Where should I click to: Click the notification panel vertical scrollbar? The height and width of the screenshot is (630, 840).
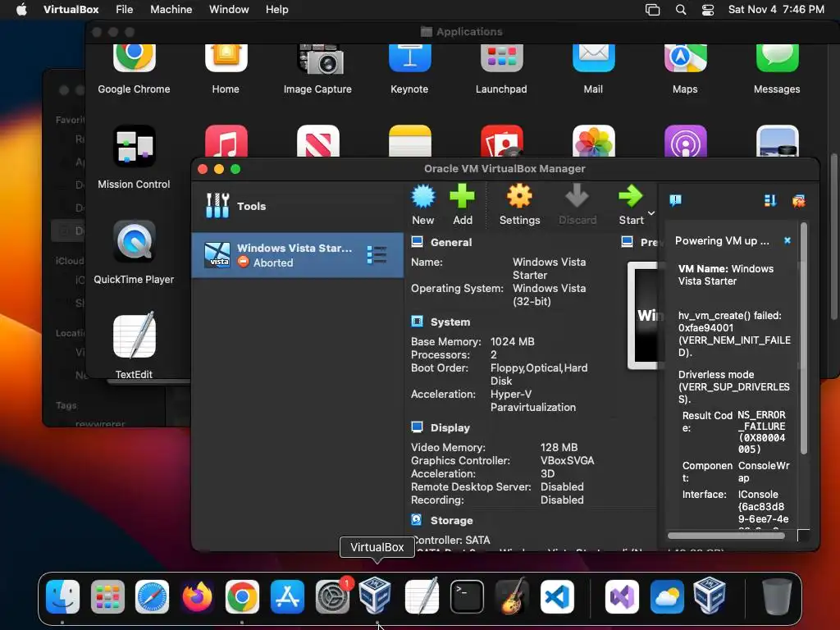(803, 339)
